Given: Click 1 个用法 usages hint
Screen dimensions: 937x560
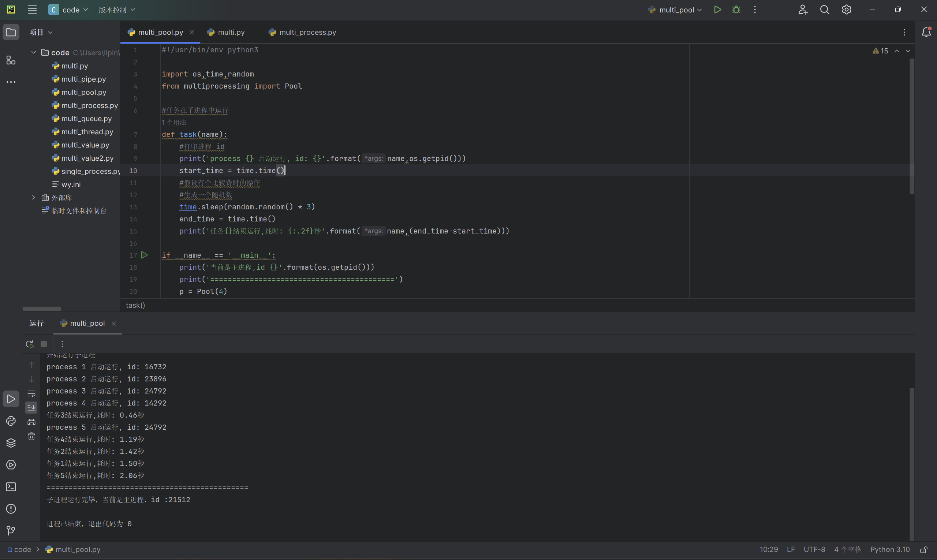Looking at the screenshot, I should [x=174, y=122].
